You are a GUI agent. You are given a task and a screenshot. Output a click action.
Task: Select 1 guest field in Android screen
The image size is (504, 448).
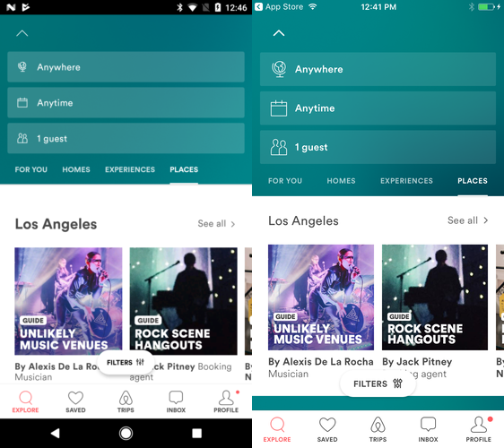(126, 138)
